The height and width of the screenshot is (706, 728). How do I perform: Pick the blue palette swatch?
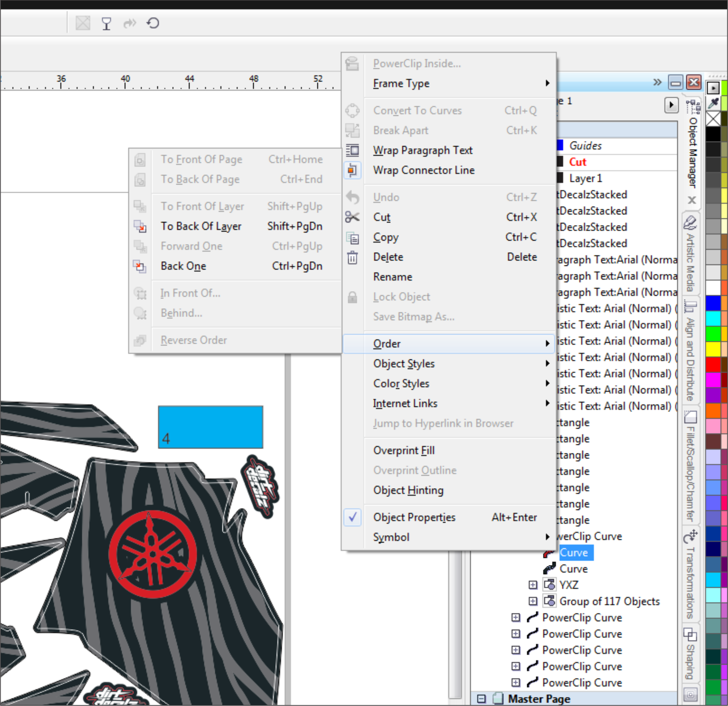[713, 303]
